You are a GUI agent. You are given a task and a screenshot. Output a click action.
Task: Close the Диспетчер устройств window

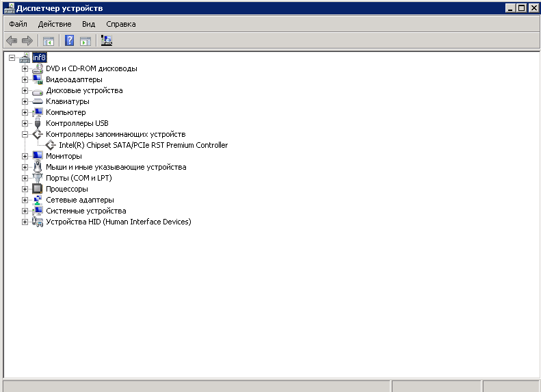coord(533,8)
